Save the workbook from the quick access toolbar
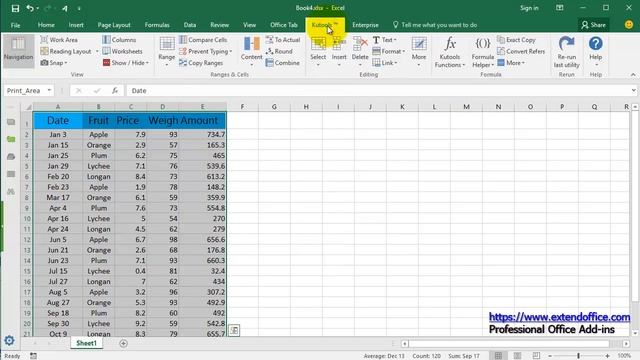 pyautogui.click(x=15, y=8)
